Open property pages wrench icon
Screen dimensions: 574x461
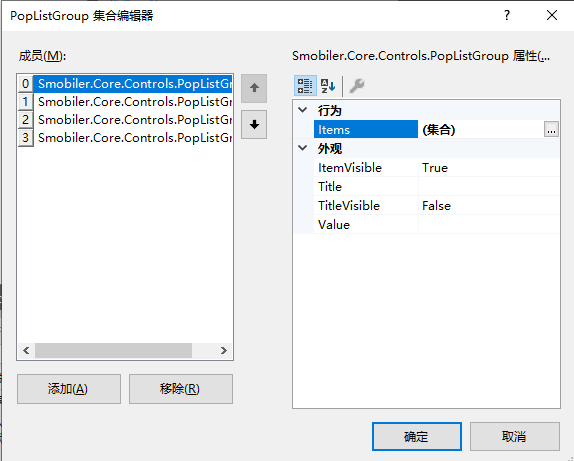[357, 86]
